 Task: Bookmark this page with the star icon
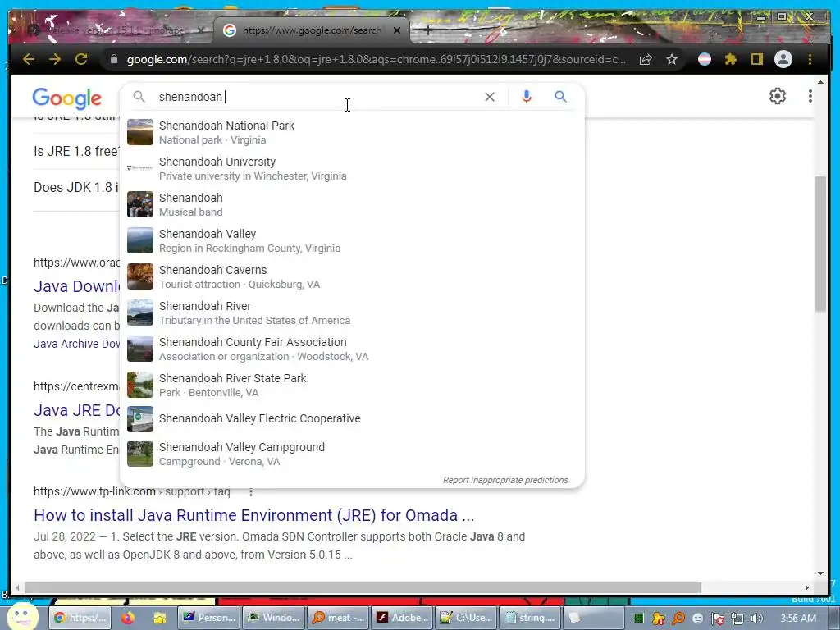672,59
